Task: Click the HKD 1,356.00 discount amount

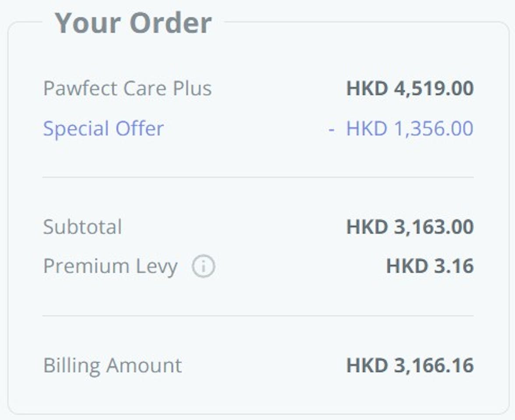Action: point(410,128)
